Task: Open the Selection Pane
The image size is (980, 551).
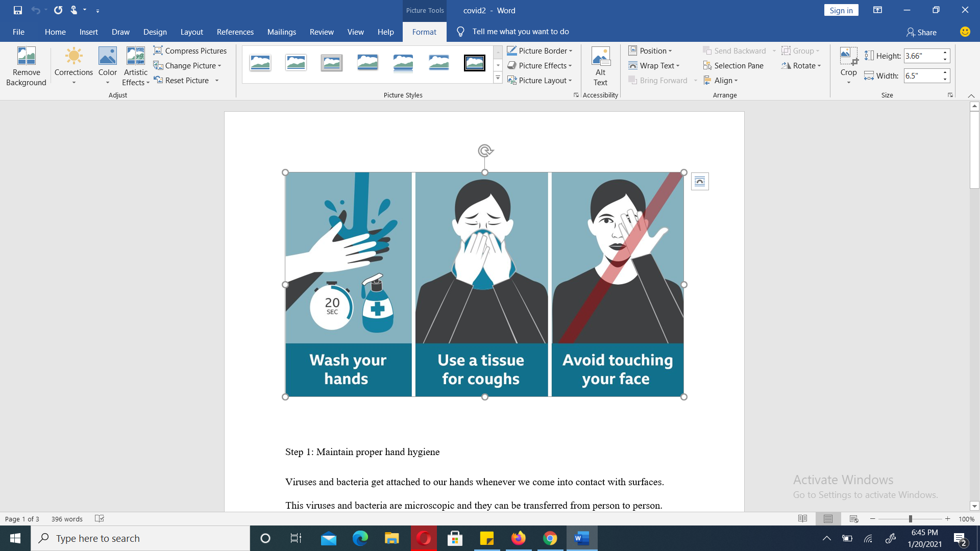Action: pos(733,65)
